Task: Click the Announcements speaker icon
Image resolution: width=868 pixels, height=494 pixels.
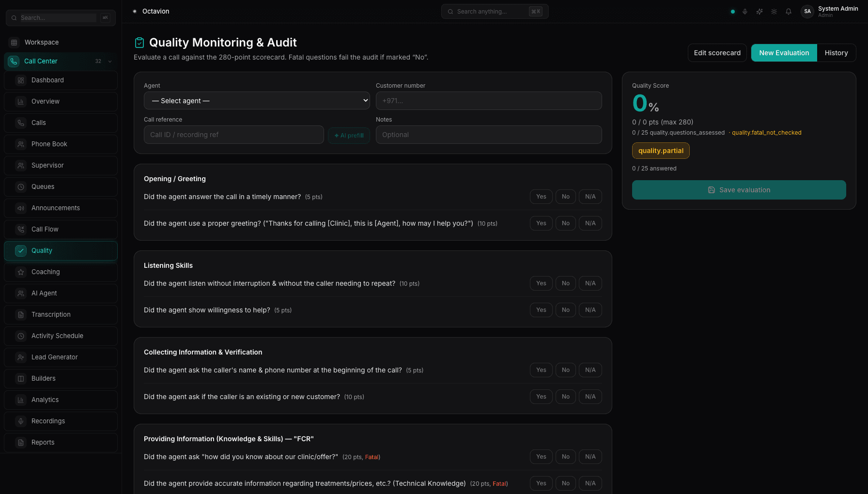Action: pyautogui.click(x=21, y=208)
